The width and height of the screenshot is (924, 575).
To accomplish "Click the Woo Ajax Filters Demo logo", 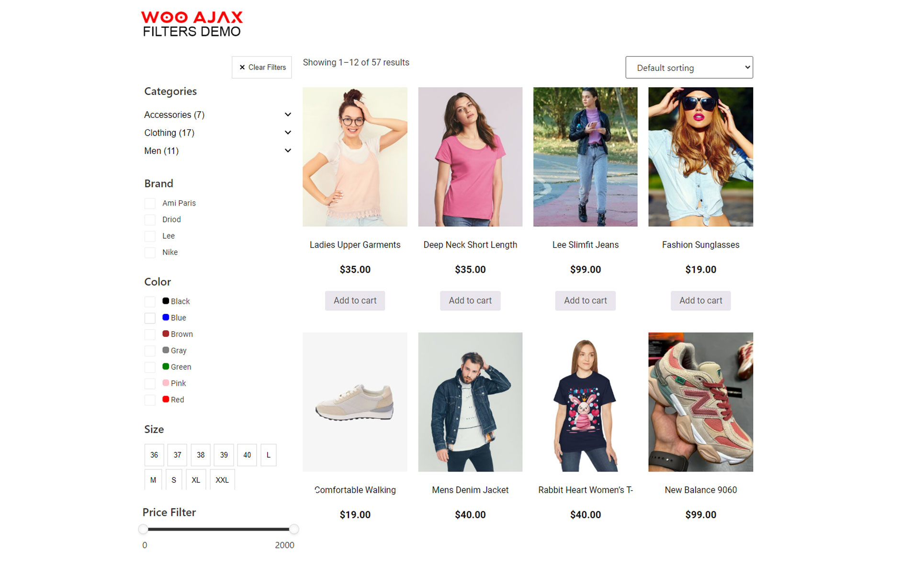I will tap(192, 24).
